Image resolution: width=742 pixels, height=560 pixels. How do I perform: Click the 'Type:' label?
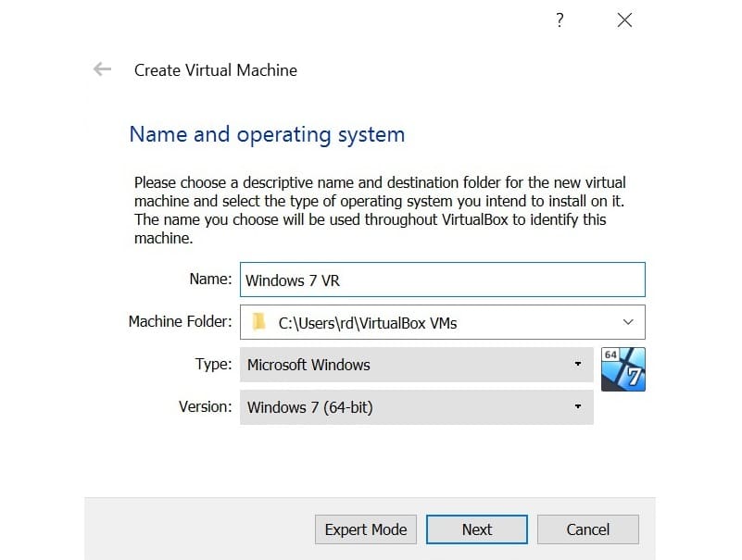click(x=213, y=364)
